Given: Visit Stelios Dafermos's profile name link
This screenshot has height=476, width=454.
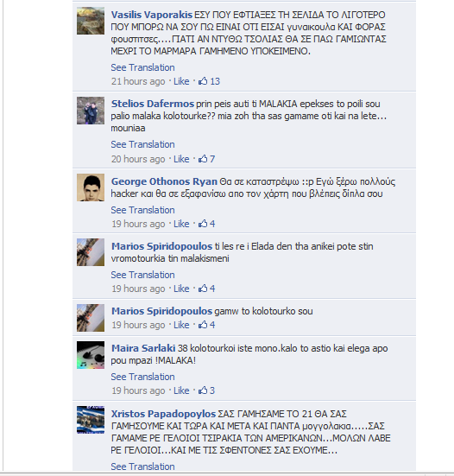Looking at the screenshot, I should click(153, 104).
